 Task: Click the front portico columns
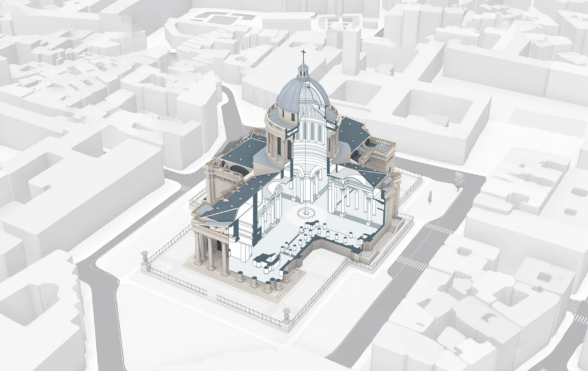click(x=210, y=250)
